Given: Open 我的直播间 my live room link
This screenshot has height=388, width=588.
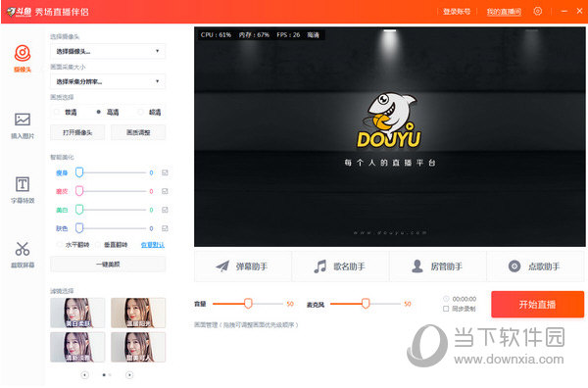Looking at the screenshot, I should point(504,12).
